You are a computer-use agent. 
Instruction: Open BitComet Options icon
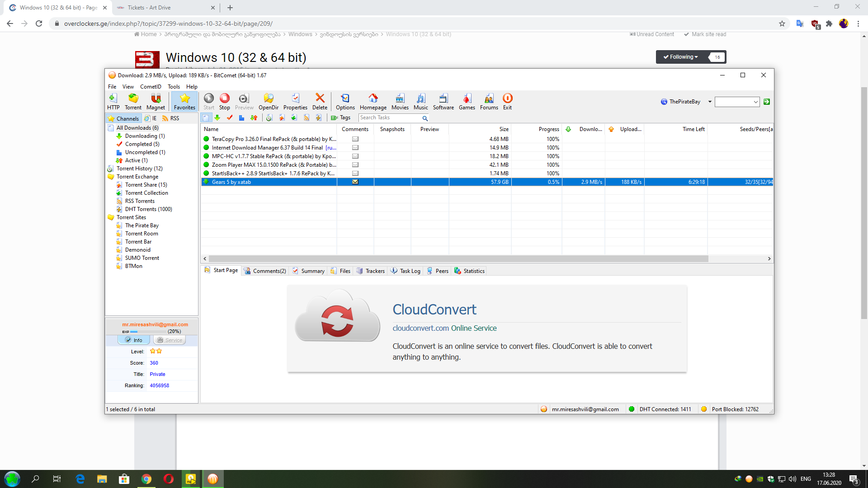[345, 101]
